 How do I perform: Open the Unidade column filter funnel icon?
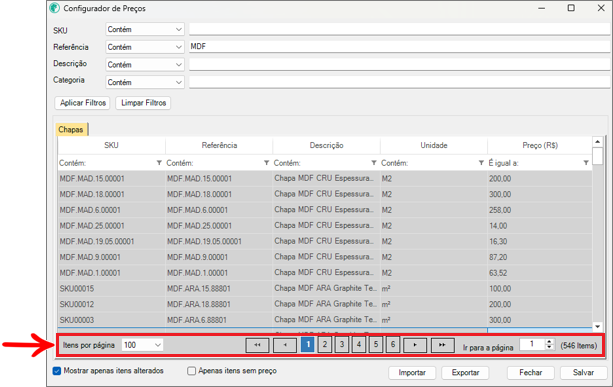[481, 163]
